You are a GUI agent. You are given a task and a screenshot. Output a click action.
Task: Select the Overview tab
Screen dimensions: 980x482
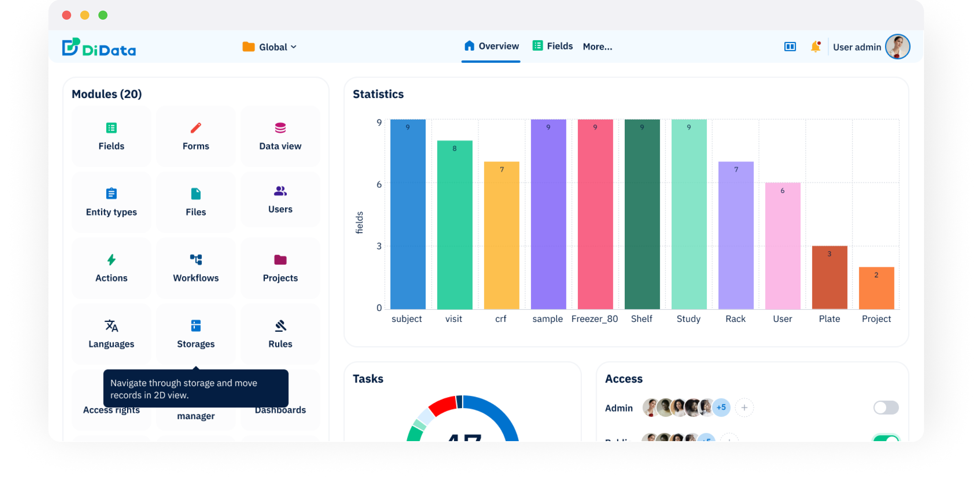[491, 46]
